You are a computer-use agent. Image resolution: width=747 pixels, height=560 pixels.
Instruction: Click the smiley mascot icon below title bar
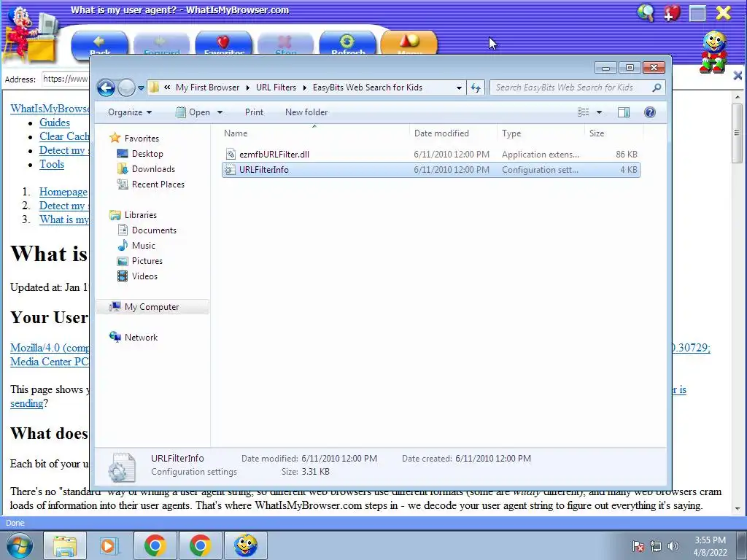pyautogui.click(x=713, y=52)
